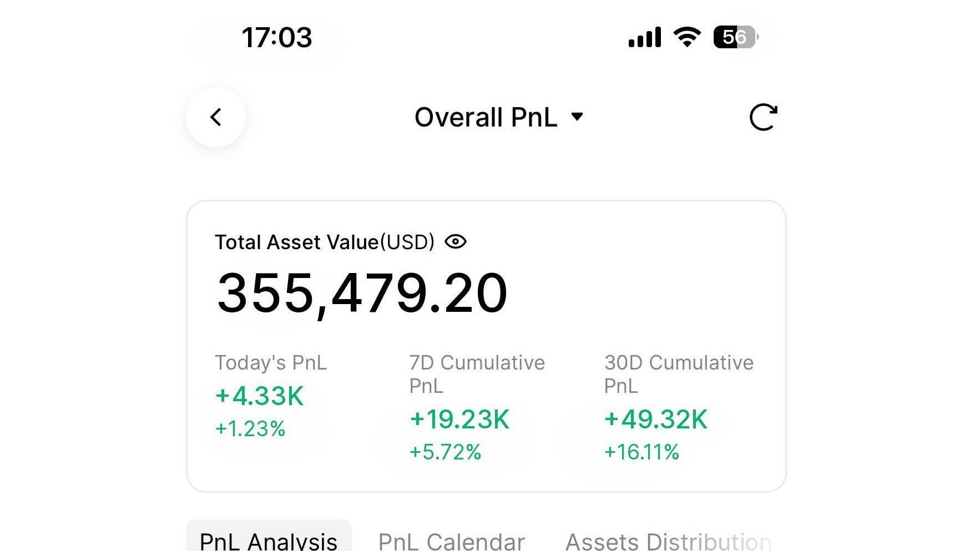Tap the back arrow button
This screenshot has height=551, width=980.
(x=216, y=117)
